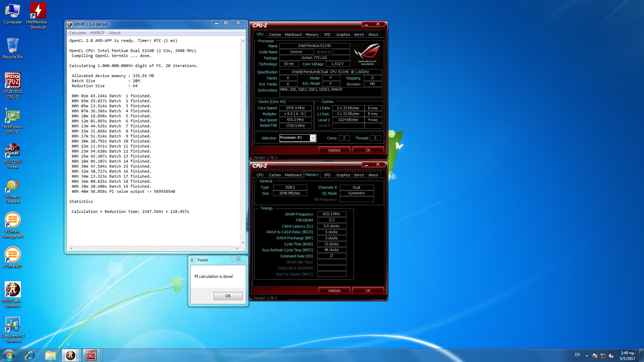644x362 pixels.
Task: Minimize the bottom CPU-Z window
Action: (x=366, y=165)
